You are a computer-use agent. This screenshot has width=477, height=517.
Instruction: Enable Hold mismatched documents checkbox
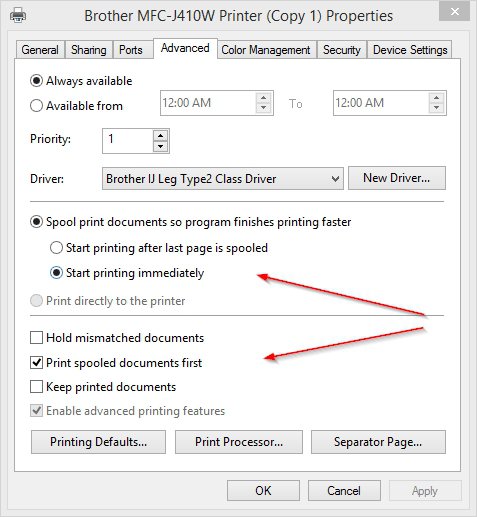(x=36, y=337)
